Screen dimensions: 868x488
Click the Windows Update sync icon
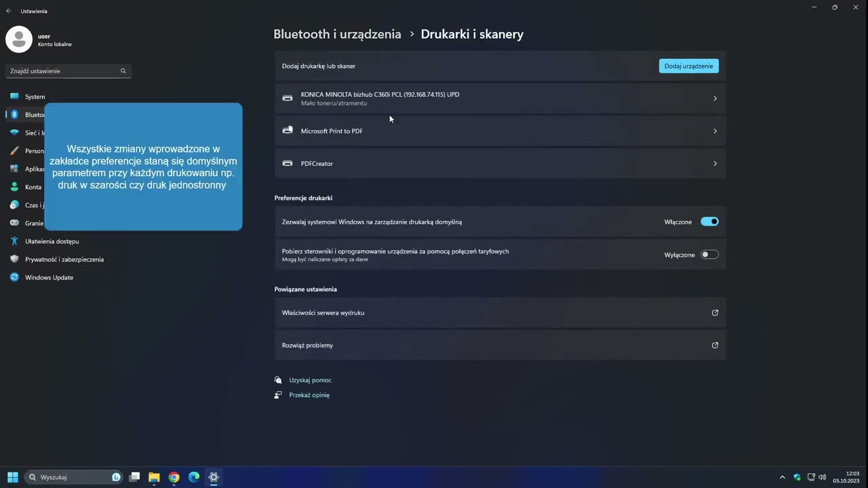pos(14,277)
